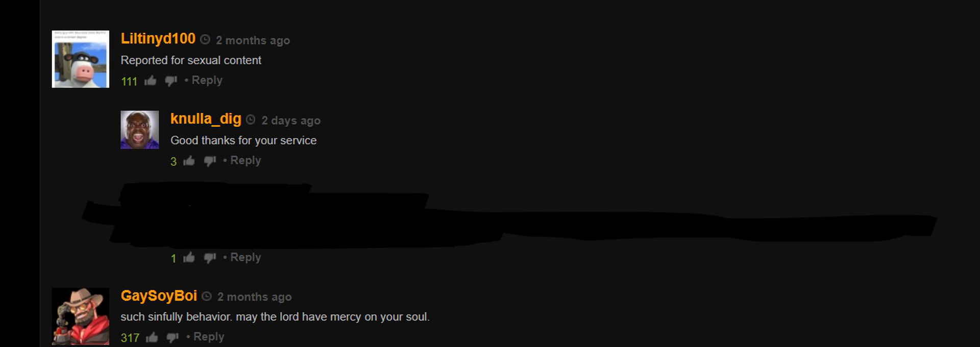This screenshot has height=347, width=980.
Task: Thumbs down GaySoyBoi's comment
Action: pyautogui.click(x=173, y=338)
